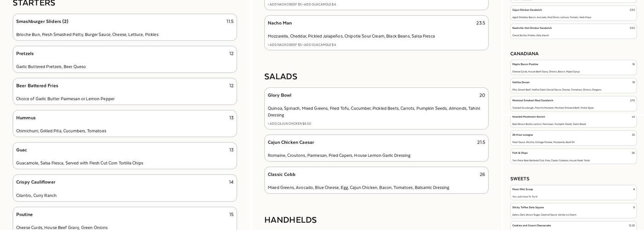Open the Glory Bowl salad card

point(376,109)
